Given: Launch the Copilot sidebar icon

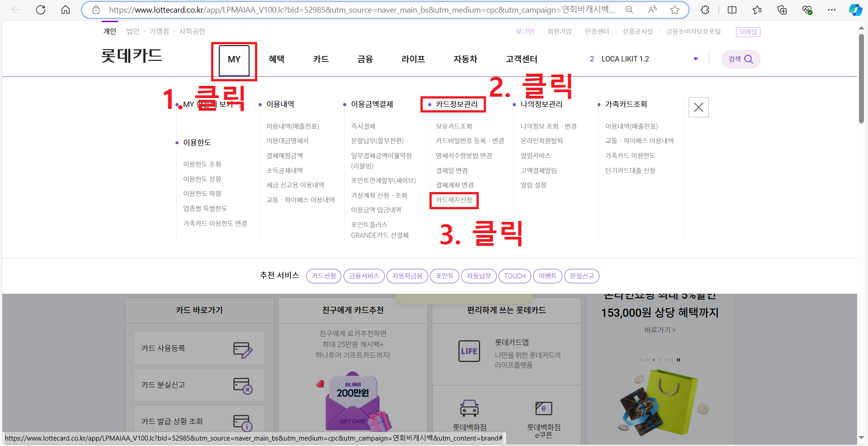Looking at the screenshot, I should coord(855,9).
